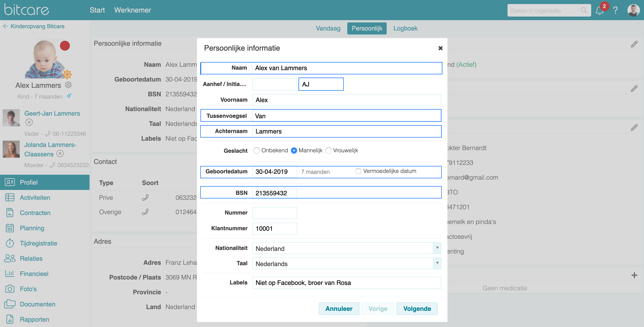Open Profiel in the sidebar
The height and width of the screenshot is (327, 644).
click(45, 182)
